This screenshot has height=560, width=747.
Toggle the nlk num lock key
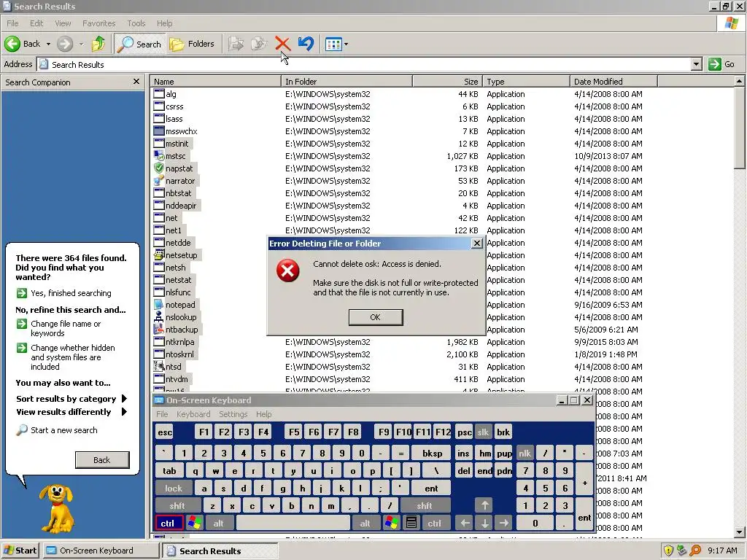click(525, 454)
